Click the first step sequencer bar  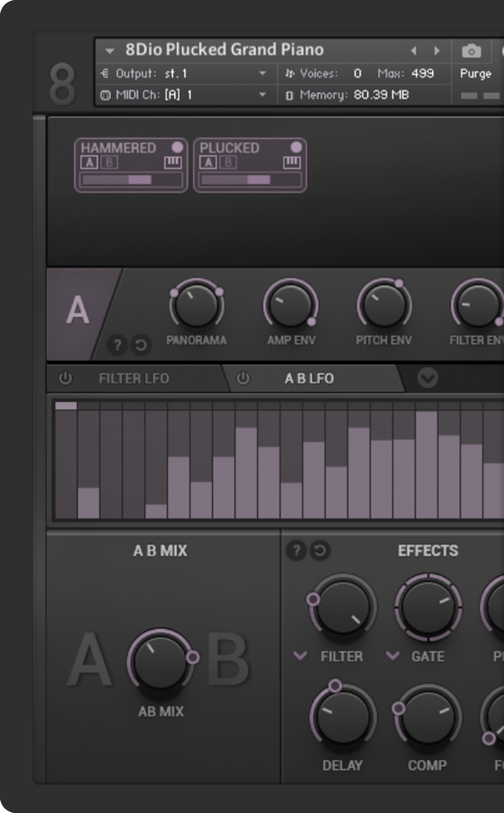pos(66,460)
